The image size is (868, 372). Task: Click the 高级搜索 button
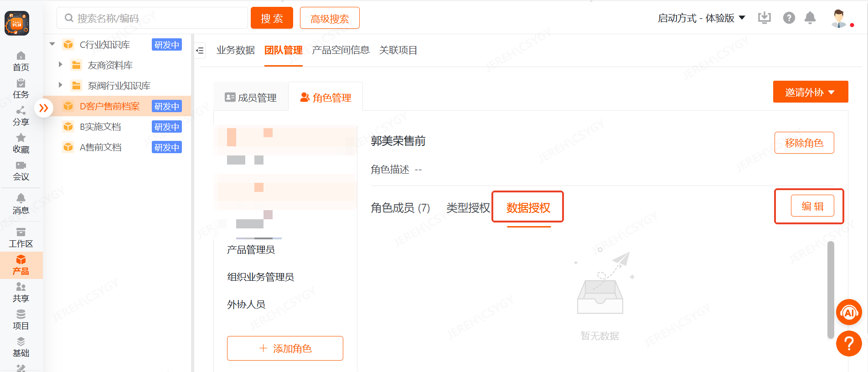tap(330, 18)
